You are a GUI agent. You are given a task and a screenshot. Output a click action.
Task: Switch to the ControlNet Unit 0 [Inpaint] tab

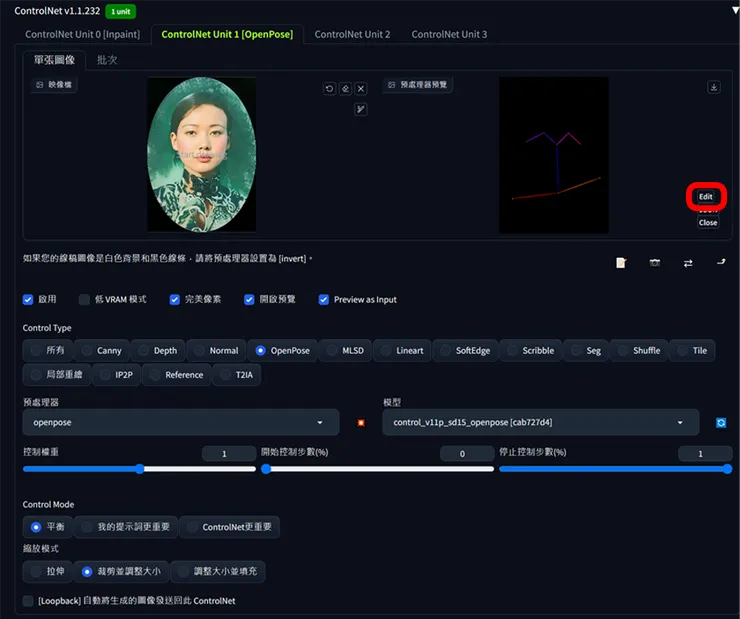pos(83,34)
